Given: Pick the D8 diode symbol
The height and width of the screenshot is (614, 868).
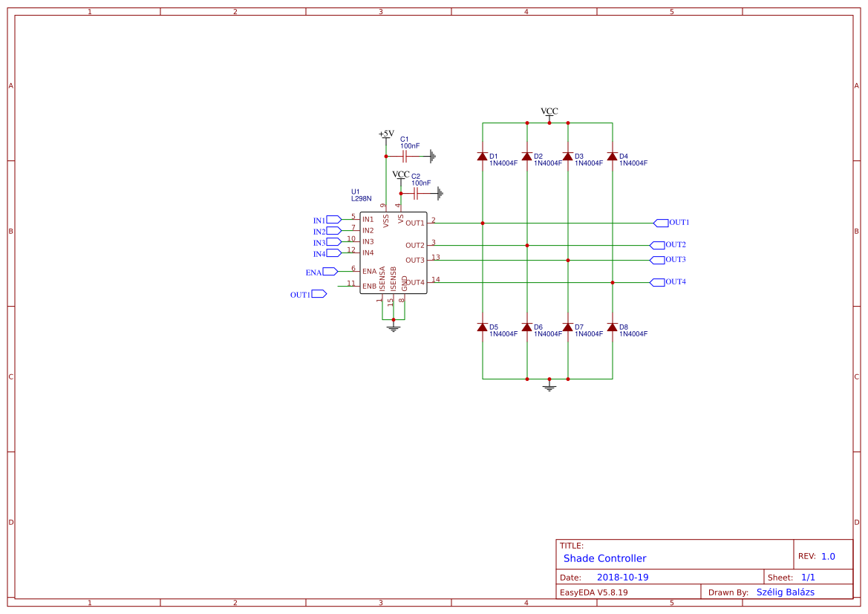Looking at the screenshot, I should click(613, 327).
